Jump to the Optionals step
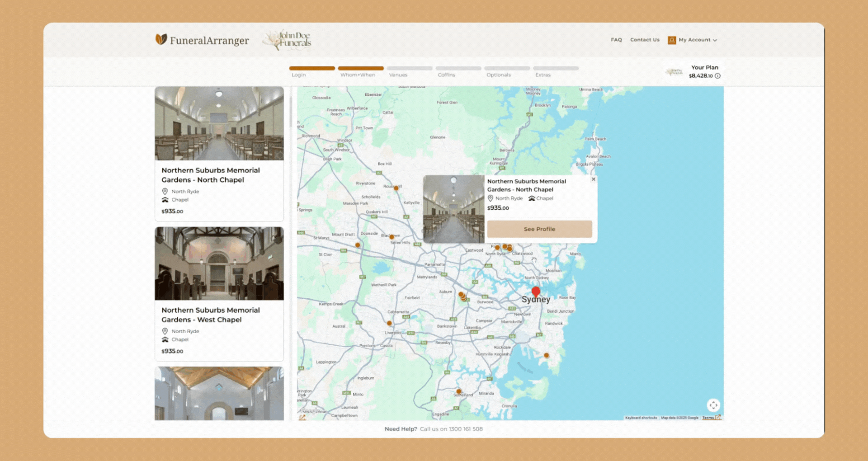Screen dimensions: 868x461 [506, 71]
